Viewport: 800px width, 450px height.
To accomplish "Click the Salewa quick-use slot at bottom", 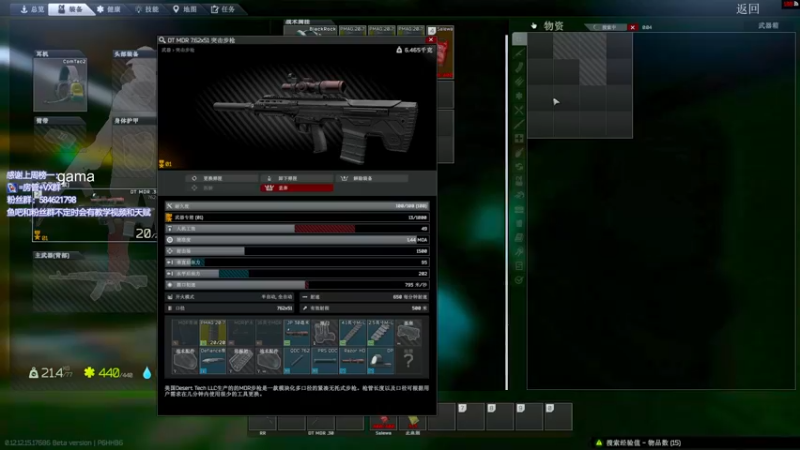I will pos(384,422).
